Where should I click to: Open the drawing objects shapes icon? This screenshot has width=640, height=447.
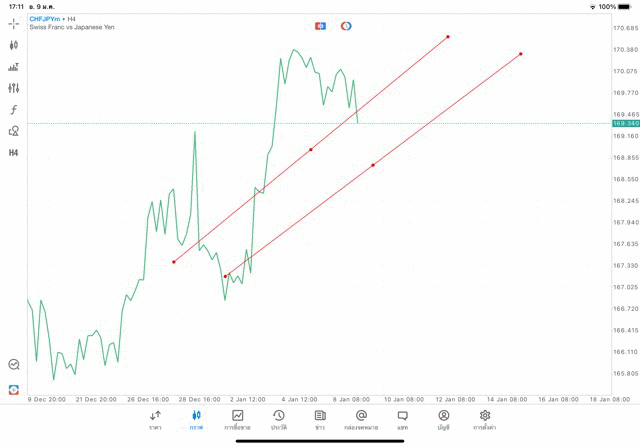14,131
